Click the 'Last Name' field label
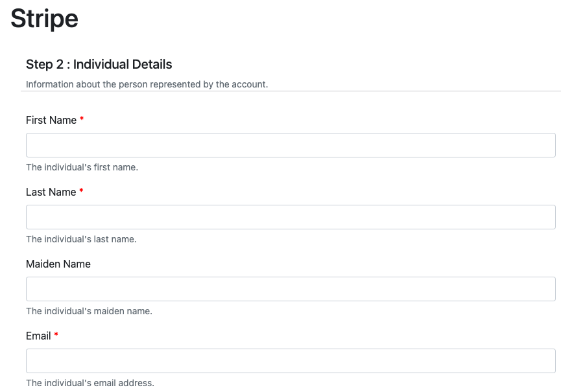Image resolution: width=563 pixels, height=392 pixels. [x=51, y=192]
